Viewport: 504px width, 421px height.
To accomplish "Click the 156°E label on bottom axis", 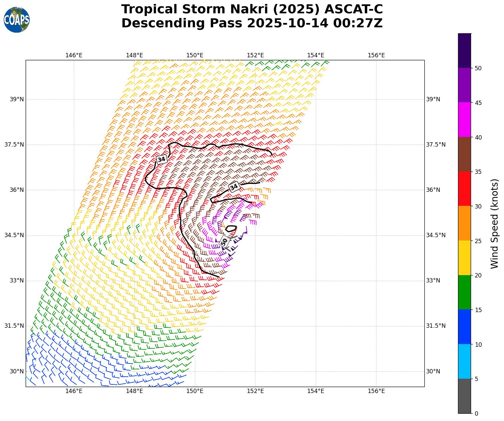I will [376, 391].
